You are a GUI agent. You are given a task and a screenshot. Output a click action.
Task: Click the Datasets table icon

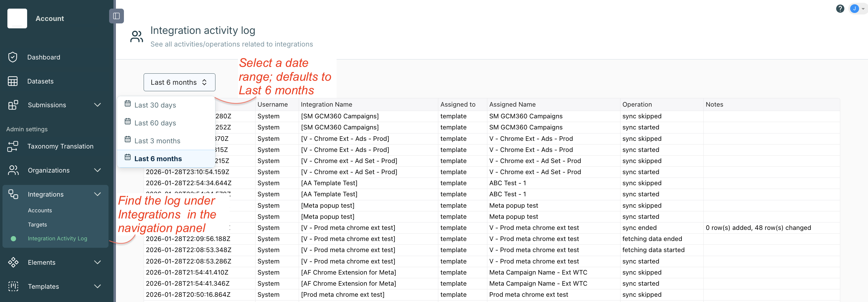[13, 81]
